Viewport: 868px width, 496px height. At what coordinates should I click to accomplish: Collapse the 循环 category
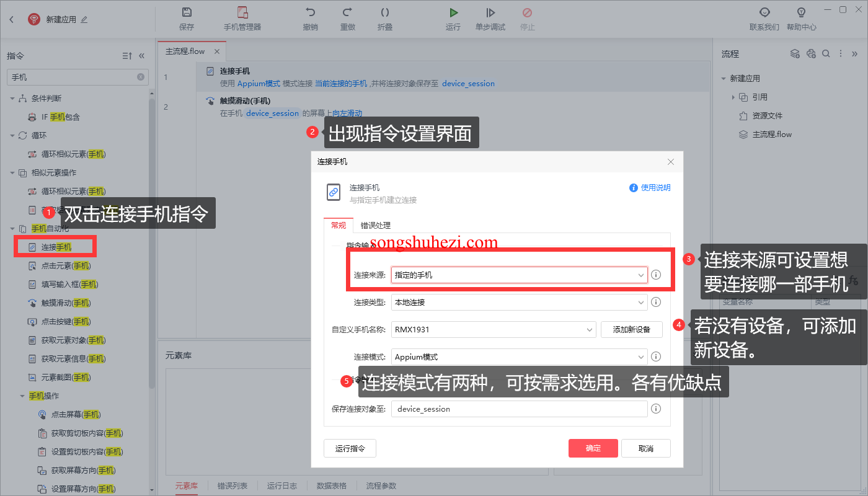[12, 135]
